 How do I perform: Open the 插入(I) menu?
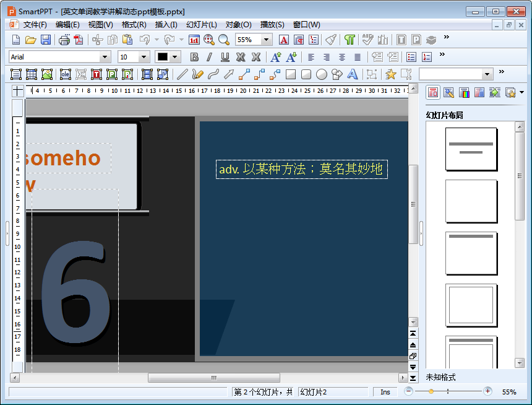click(166, 25)
